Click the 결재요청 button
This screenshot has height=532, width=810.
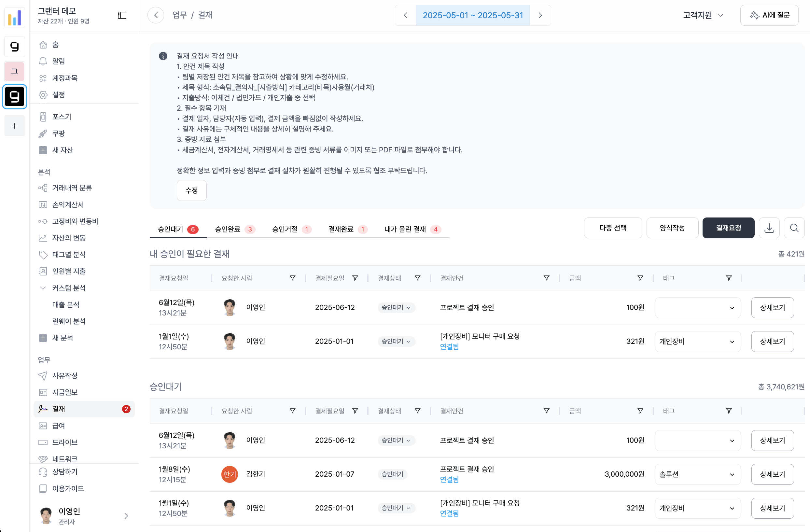tap(728, 228)
